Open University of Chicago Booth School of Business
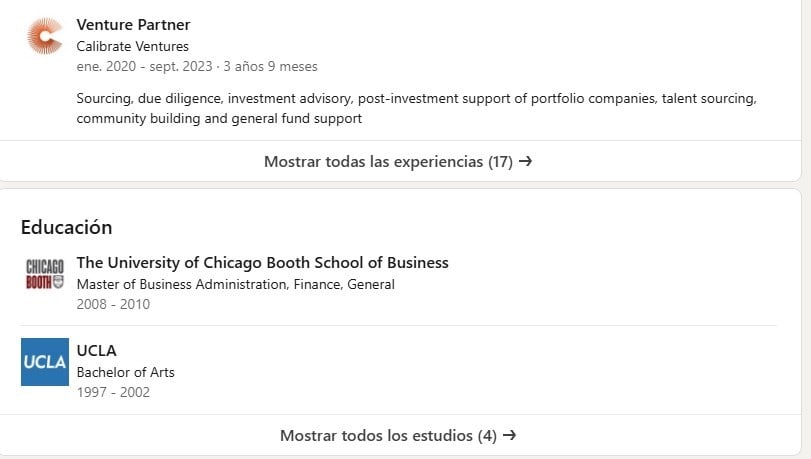This screenshot has width=811, height=459. (x=262, y=263)
